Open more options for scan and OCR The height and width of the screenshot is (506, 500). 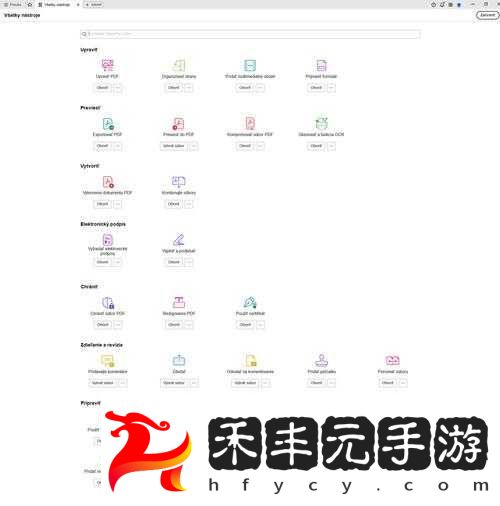pos(331,146)
